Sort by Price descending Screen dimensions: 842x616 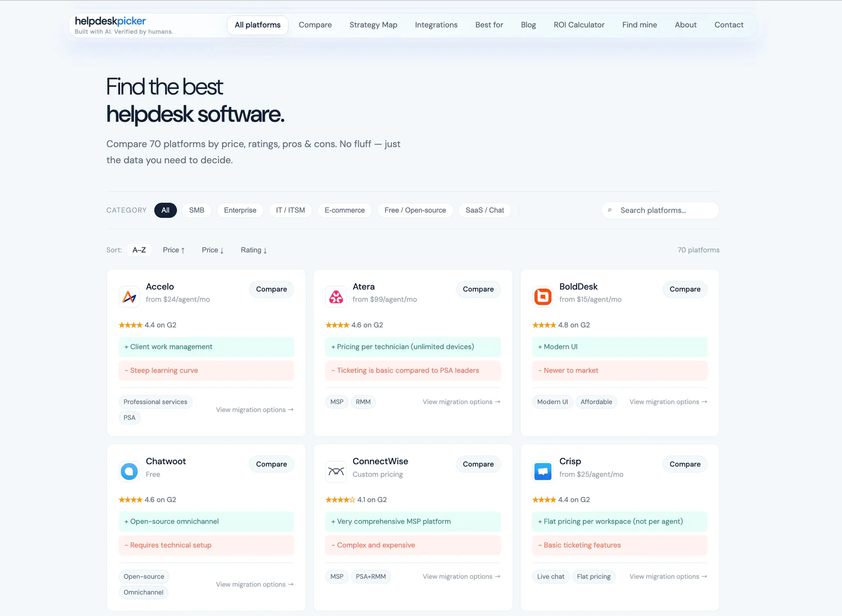(x=213, y=250)
